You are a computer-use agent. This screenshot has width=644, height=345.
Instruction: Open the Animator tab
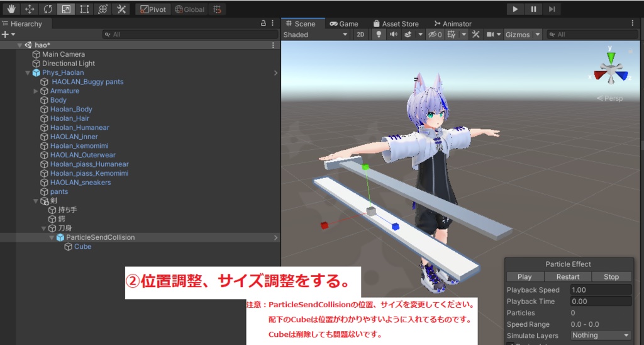coord(453,24)
